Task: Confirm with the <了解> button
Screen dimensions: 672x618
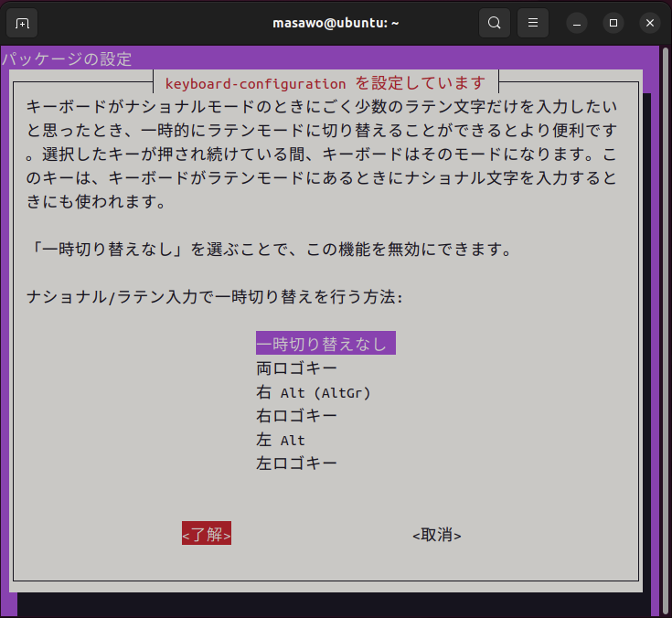Action: point(207,534)
